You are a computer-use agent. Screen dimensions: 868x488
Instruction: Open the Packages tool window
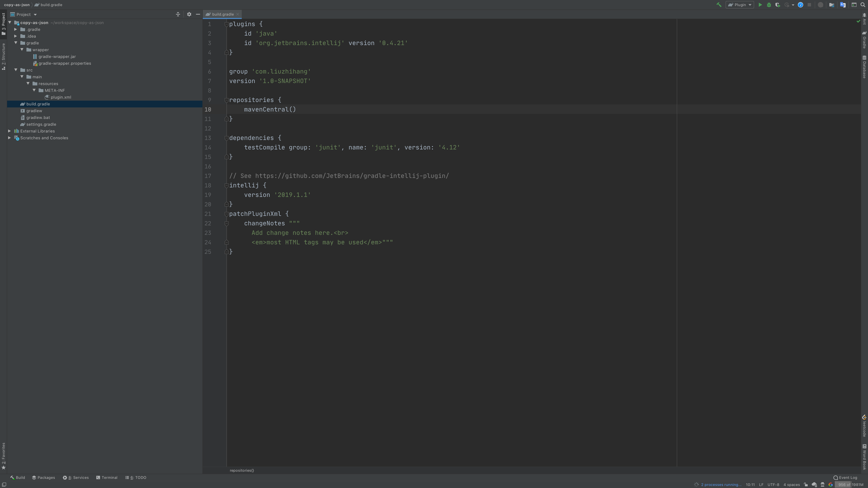(x=43, y=477)
